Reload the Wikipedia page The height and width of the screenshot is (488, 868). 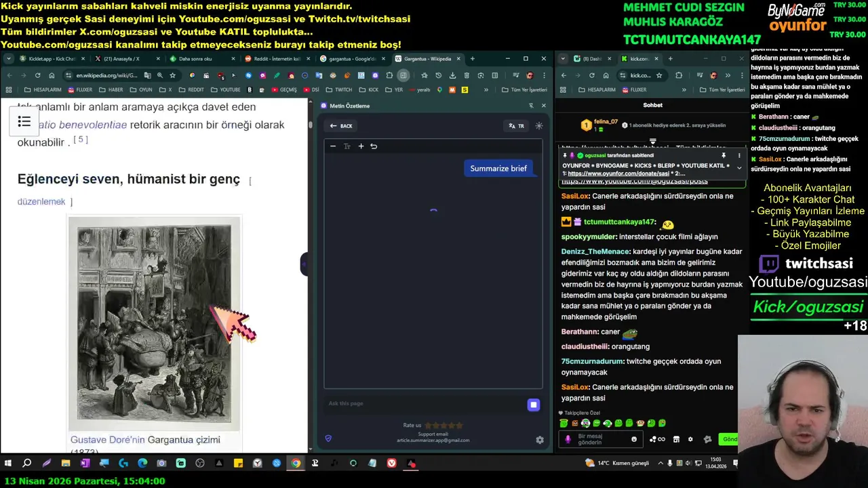coord(37,75)
